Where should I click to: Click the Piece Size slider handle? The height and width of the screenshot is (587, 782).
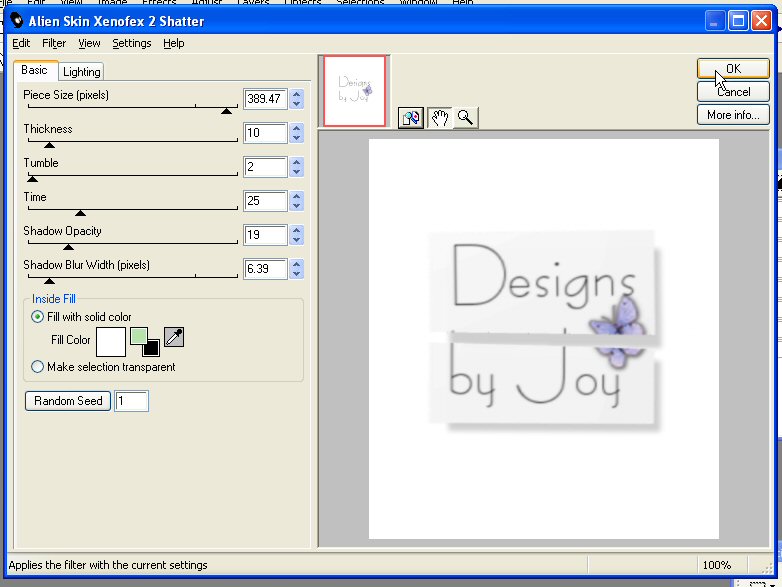tap(226, 111)
